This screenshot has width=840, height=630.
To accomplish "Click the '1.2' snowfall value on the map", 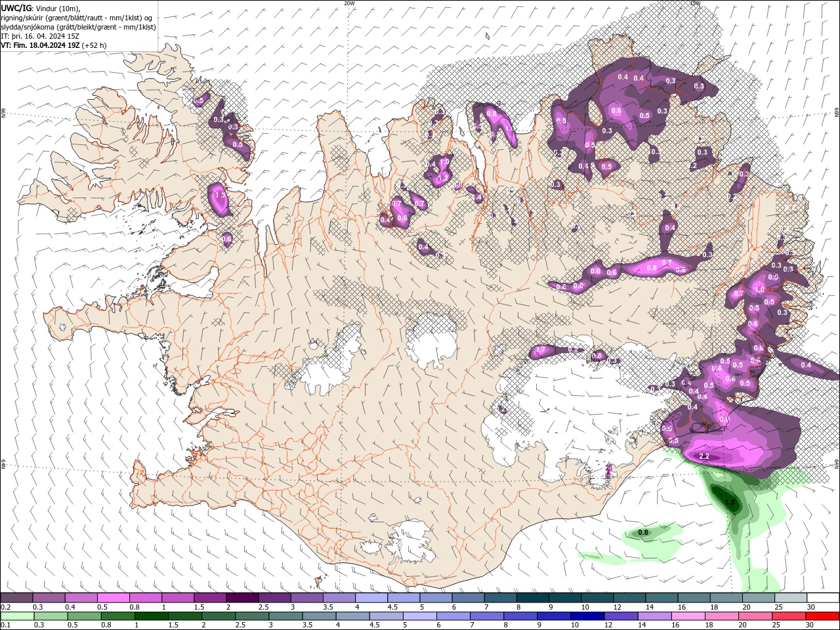I will click(442, 177).
